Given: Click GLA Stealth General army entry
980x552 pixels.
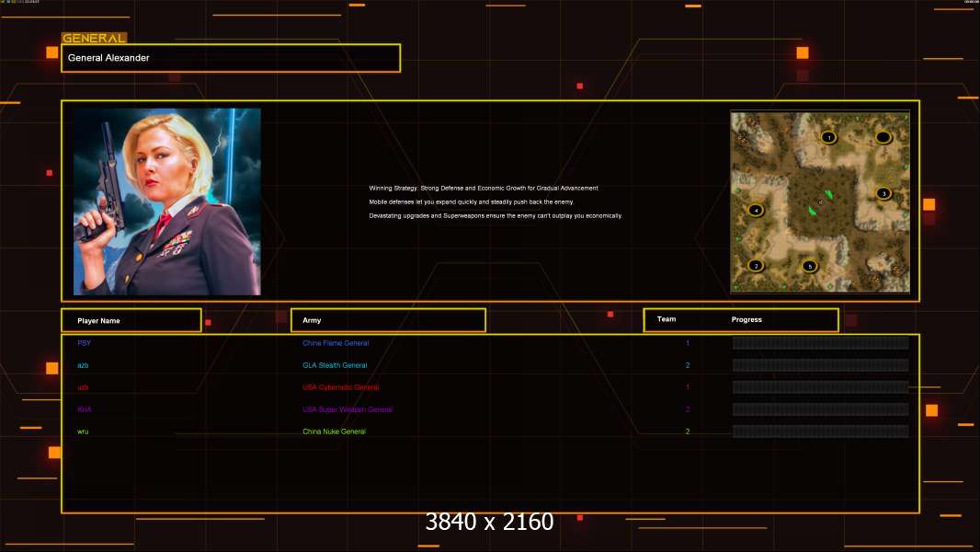Looking at the screenshot, I should (x=335, y=365).
